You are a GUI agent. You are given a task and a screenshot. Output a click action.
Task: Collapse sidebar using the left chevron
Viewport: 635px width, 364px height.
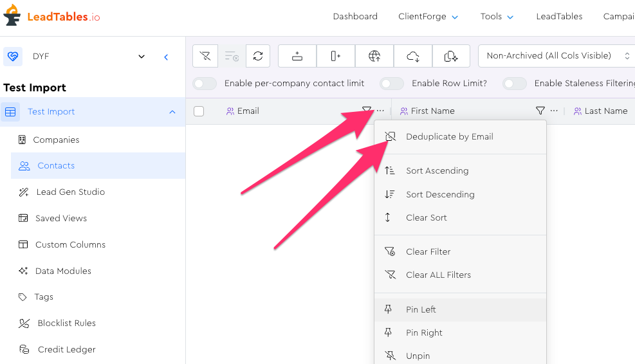166,57
